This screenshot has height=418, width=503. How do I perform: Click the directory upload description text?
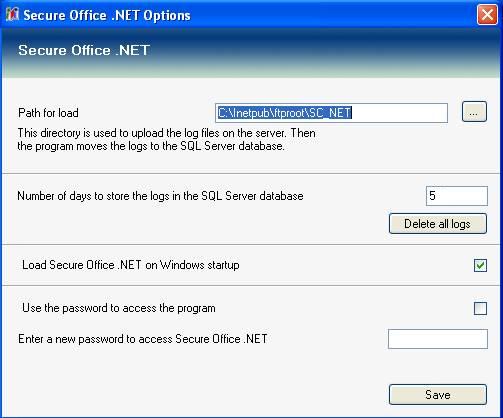(167, 133)
